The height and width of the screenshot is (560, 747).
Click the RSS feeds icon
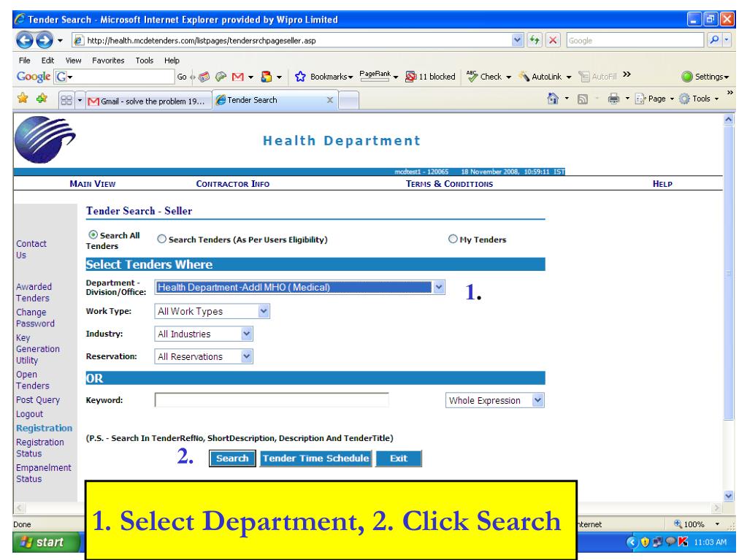point(582,99)
